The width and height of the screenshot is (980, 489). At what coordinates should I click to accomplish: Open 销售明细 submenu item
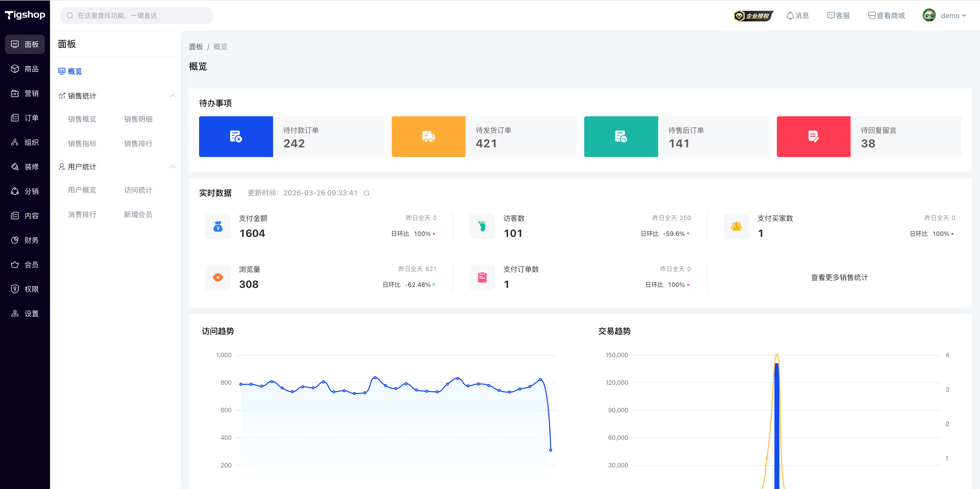pos(138,119)
